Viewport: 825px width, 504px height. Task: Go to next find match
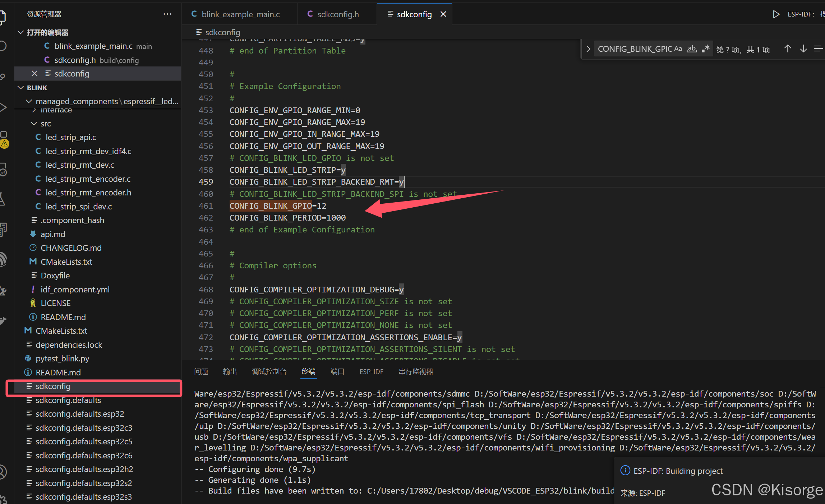[x=803, y=49]
